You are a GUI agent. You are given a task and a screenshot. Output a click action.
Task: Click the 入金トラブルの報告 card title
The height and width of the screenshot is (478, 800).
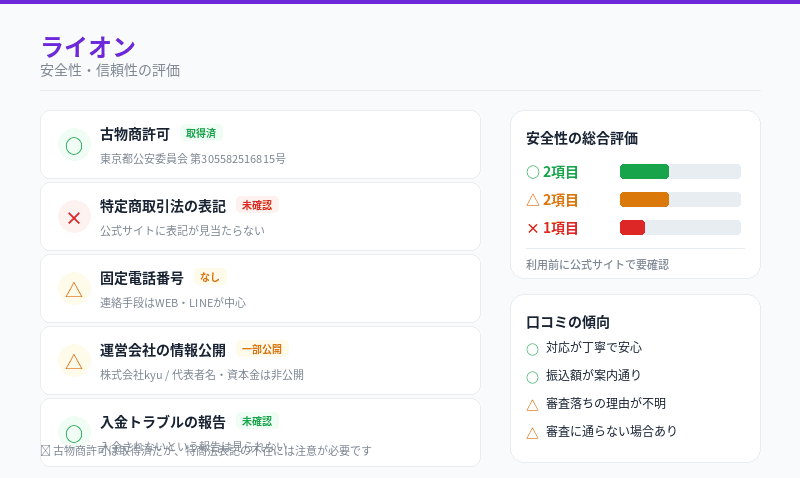coord(163,422)
